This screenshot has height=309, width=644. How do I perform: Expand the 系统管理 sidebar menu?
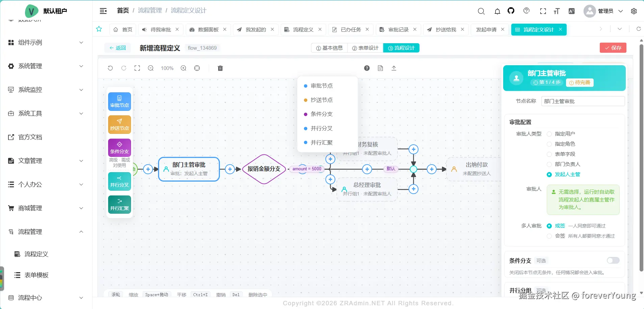(x=46, y=66)
